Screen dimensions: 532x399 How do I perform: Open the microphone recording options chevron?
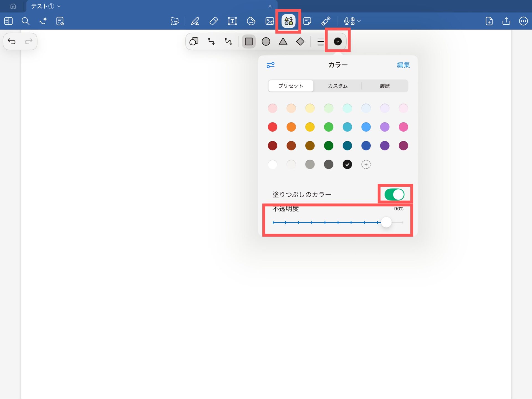pyautogui.click(x=359, y=21)
